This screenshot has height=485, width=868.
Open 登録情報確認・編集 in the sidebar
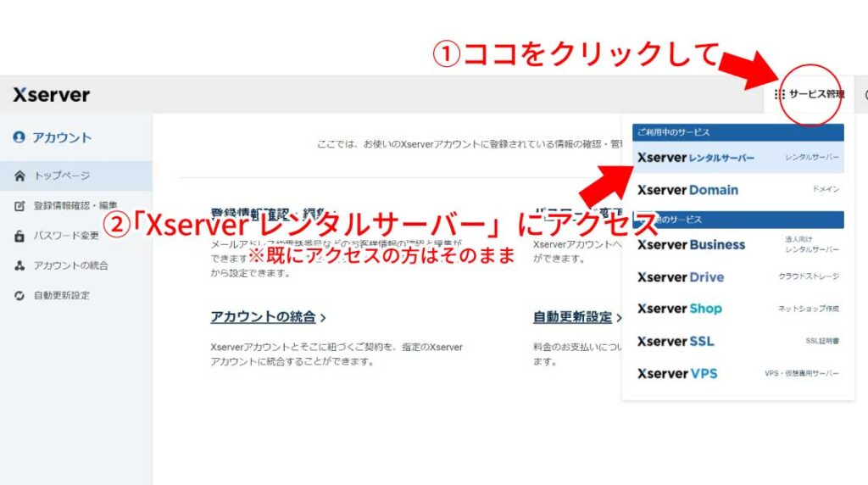75,206
